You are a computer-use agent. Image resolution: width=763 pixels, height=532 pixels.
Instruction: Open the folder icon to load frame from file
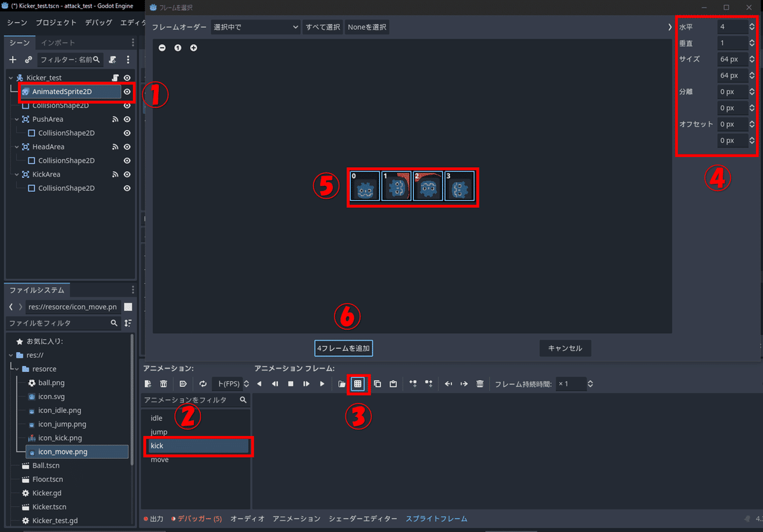click(x=341, y=383)
